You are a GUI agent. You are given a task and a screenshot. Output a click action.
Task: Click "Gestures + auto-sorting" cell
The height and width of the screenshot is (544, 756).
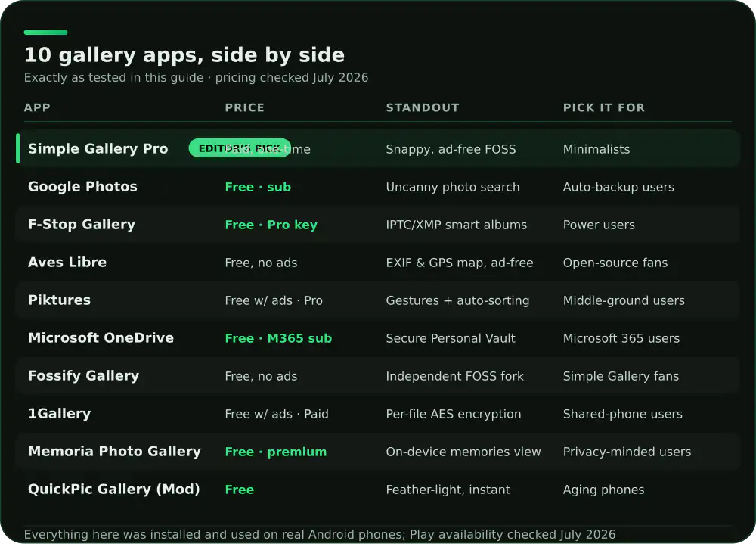pyautogui.click(x=457, y=300)
